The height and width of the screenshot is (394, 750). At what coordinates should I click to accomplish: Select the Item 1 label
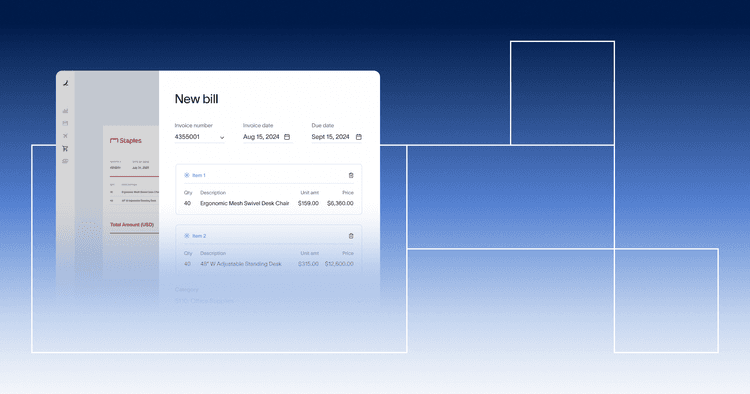(199, 175)
